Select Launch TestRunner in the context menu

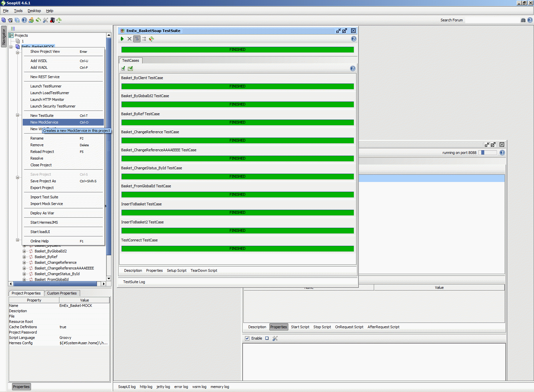63,86
